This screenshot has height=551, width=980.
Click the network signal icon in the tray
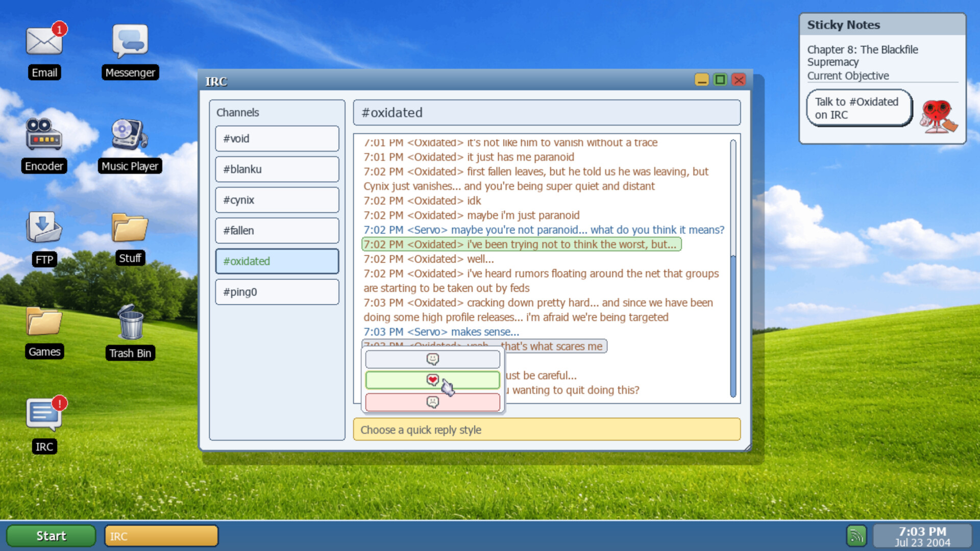(x=856, y=535)
